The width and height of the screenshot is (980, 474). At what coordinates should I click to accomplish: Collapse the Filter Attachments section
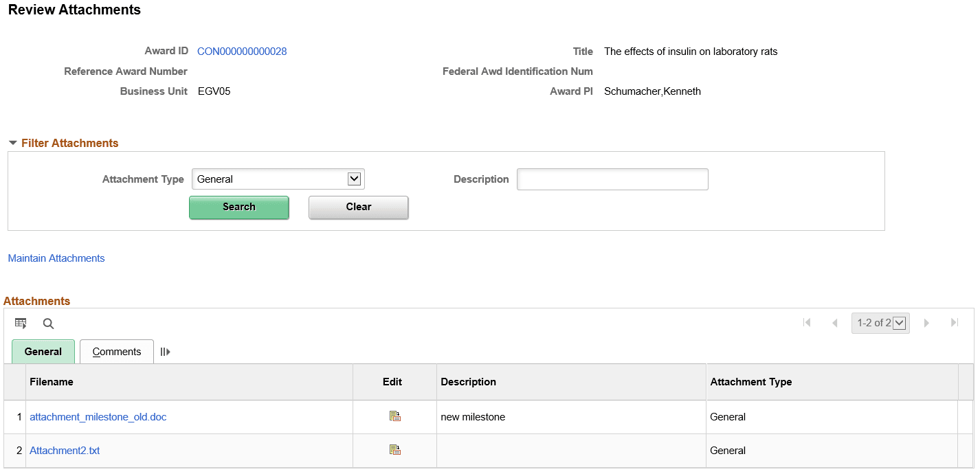point(12,143)
